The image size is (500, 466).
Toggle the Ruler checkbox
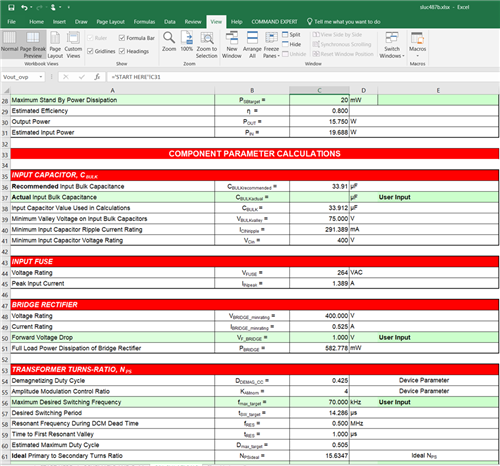(x=90, y=38)
